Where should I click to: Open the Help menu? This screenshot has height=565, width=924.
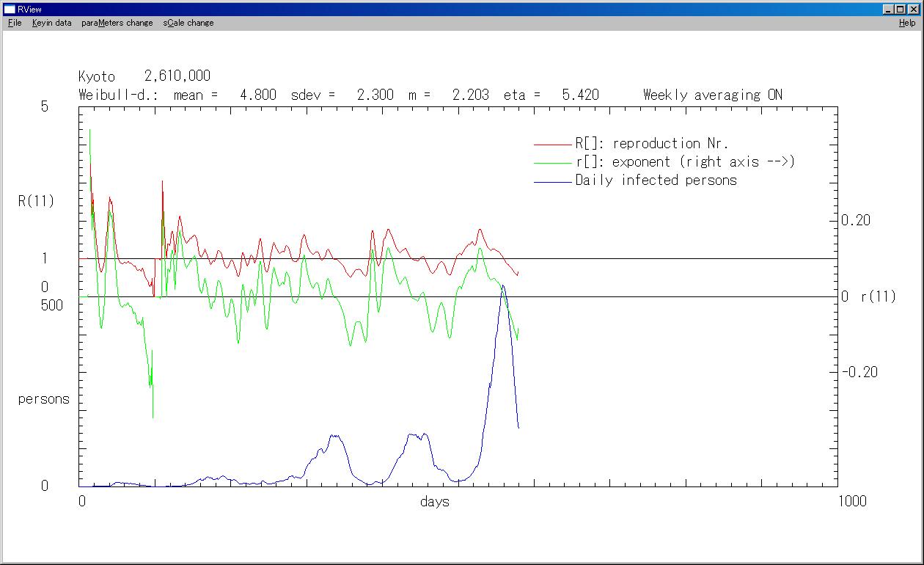point(907,23)
